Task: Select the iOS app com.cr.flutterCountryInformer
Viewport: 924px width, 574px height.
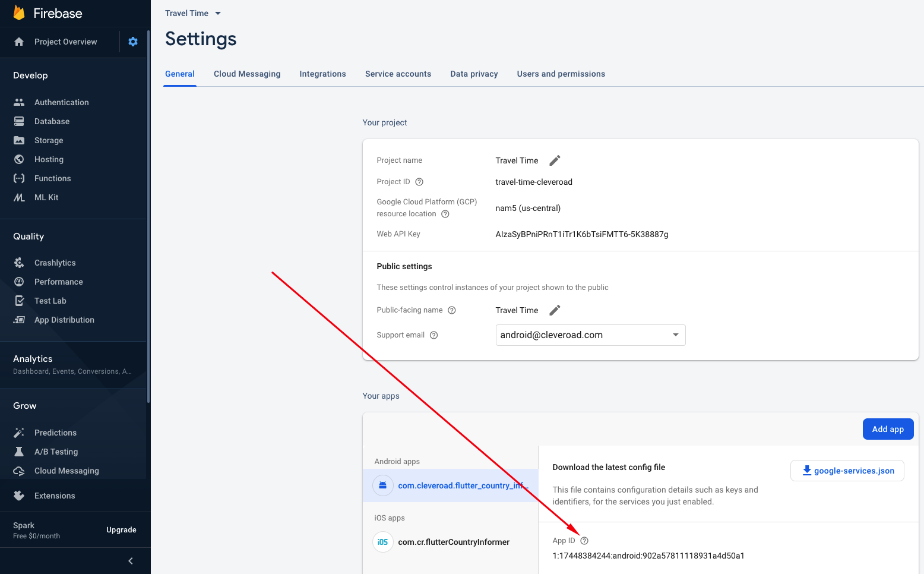Action: tap(454, 542)
